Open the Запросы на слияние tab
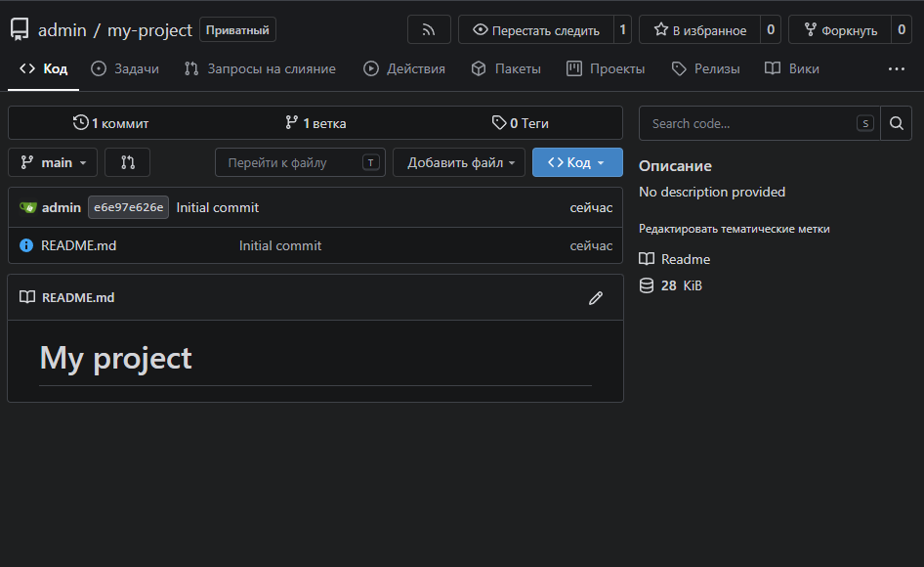The height and width of the screenshot is (567, 924). [x=260, y=69]
